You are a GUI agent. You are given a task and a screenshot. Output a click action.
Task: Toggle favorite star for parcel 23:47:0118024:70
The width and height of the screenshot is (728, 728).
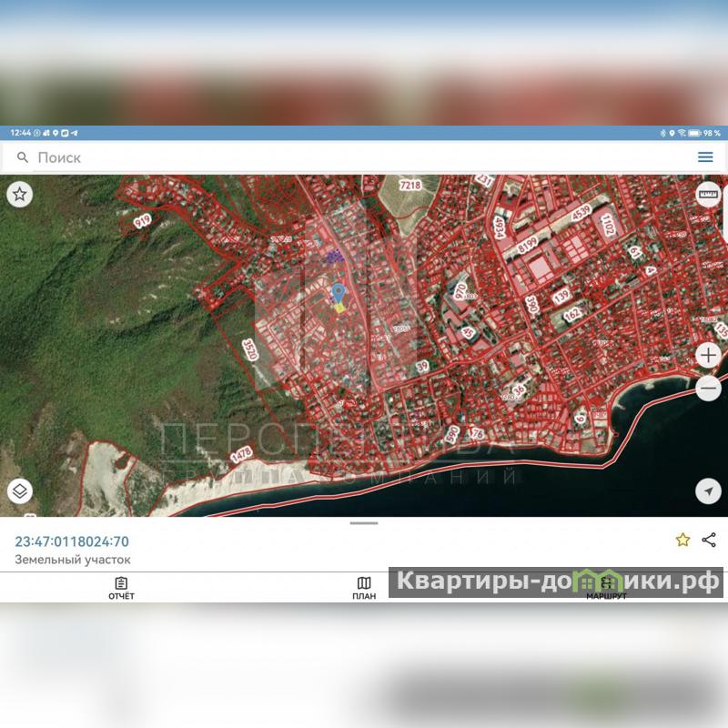click(682, 540)
